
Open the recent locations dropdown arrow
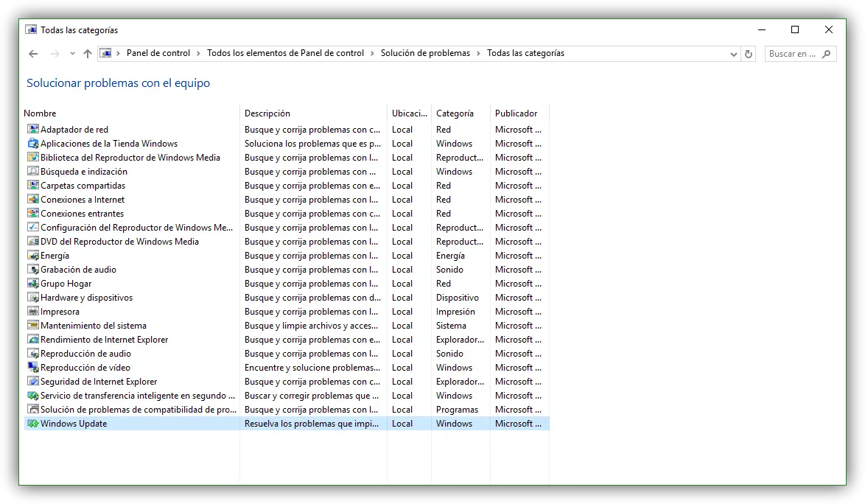pos(72,54)
